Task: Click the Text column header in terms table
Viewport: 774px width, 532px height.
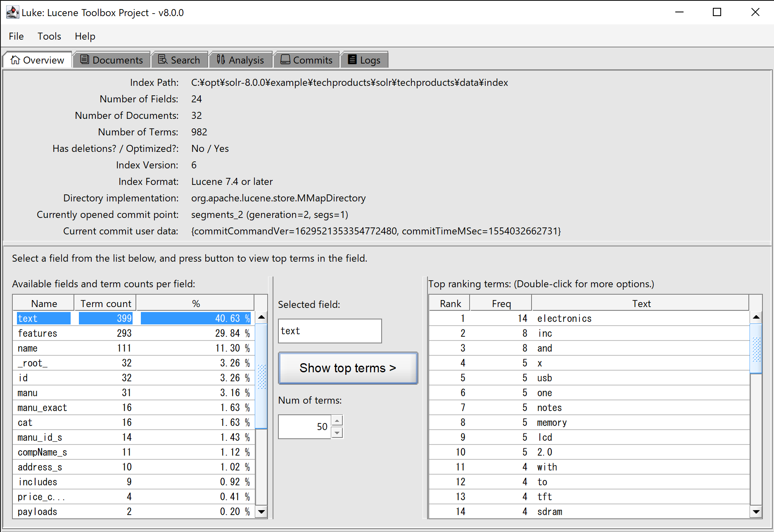Action: pyautogui.click(x=641, y=304)
